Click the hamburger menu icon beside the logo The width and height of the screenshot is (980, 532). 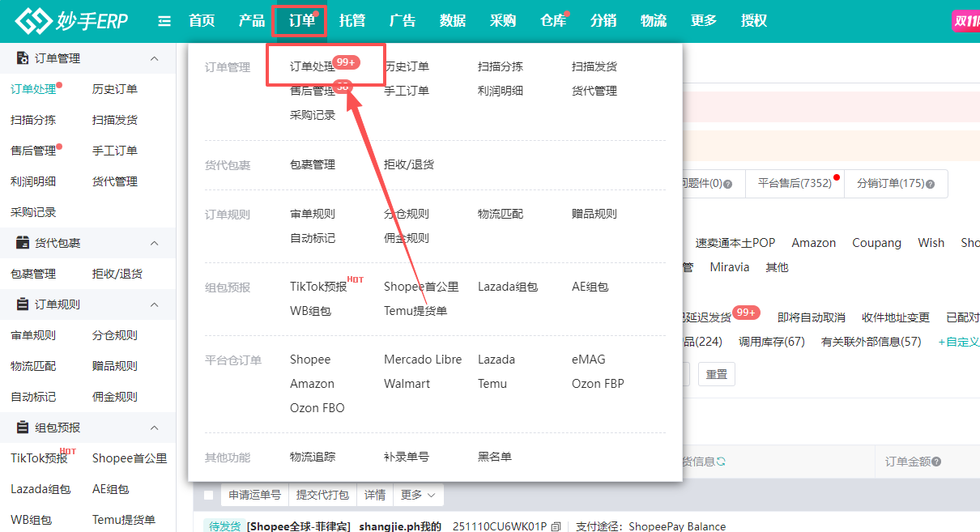coord(164,21)
